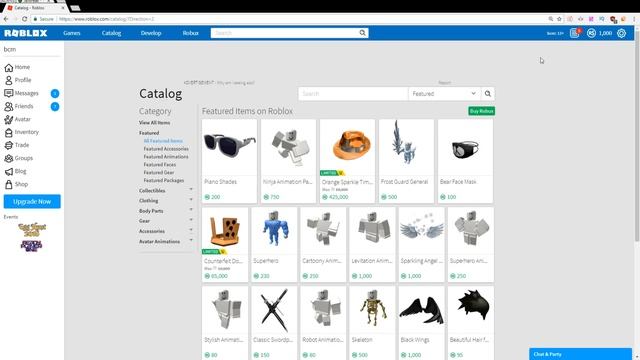
Task: Open the Robux navbar item
Action: coord(191,33)
